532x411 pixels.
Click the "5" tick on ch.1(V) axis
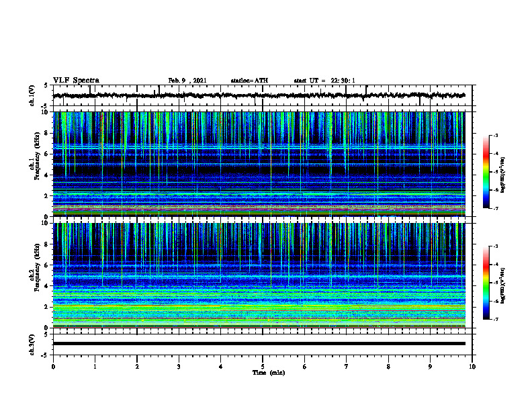pyautogui.click(x=47, y=86)
